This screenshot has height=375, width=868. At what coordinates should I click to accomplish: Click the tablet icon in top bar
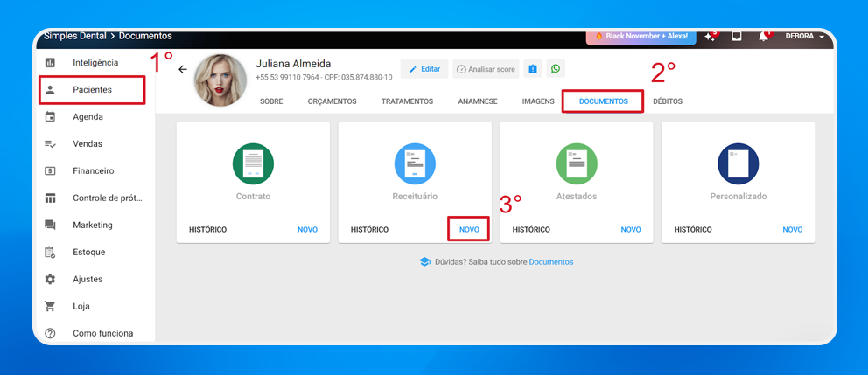coord(737,37)
